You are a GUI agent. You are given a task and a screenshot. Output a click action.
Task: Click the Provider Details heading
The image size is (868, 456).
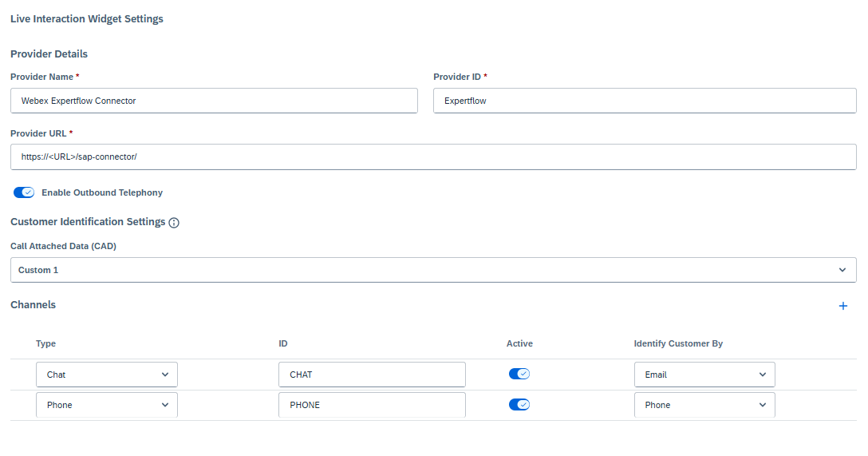tap(49, 54)
